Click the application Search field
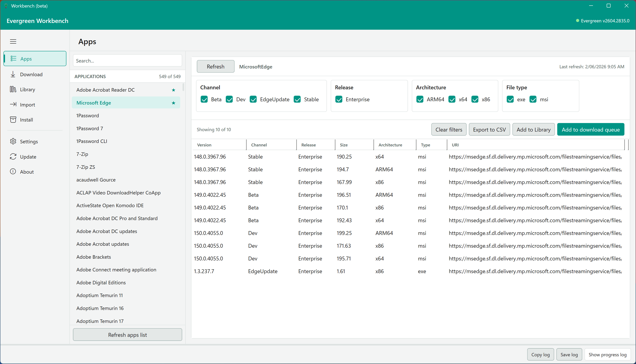636x364 pixels. (128, 61)
